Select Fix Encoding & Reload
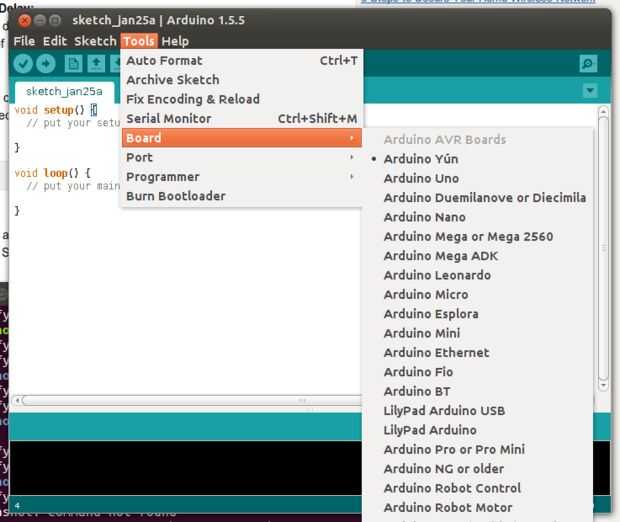Image resolution: width=620 pixels, height=522 pixels. click(x=242, y=99)
